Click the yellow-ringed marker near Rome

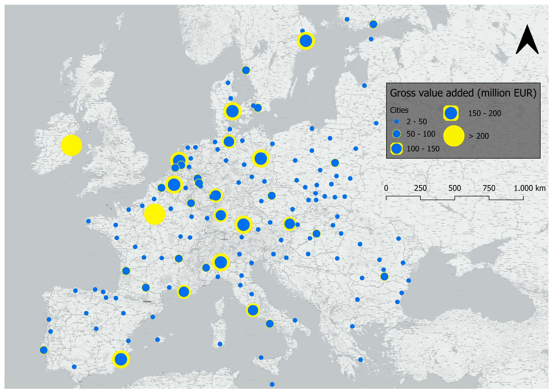point(253,310)
